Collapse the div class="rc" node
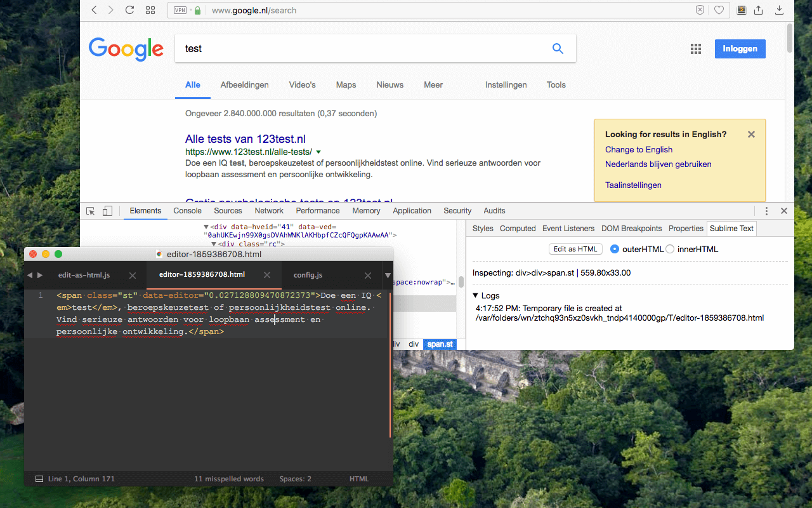 tap(214, 244)
